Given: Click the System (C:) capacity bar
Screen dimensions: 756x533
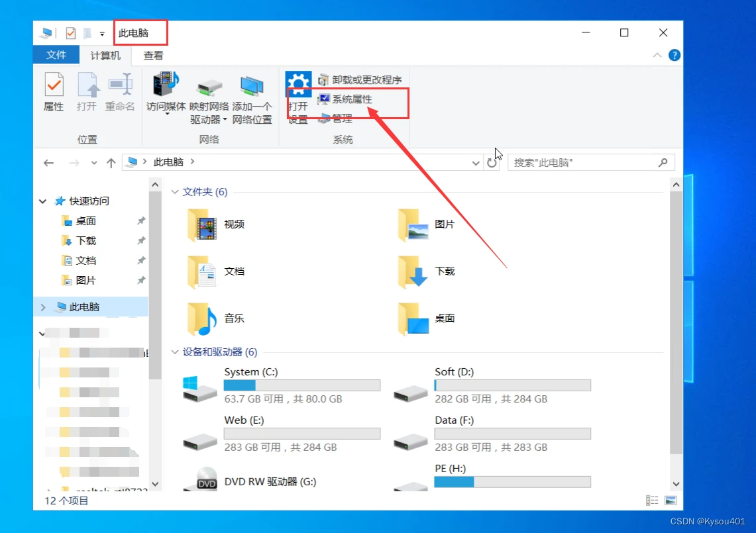Looking at the screenshot, I should [x=302, y=385].
